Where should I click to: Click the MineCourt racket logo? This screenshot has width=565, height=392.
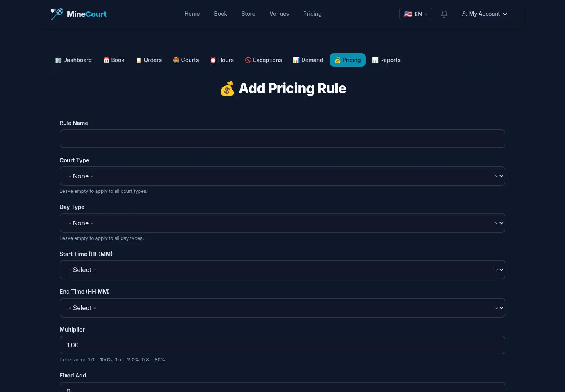coord(57,14)
